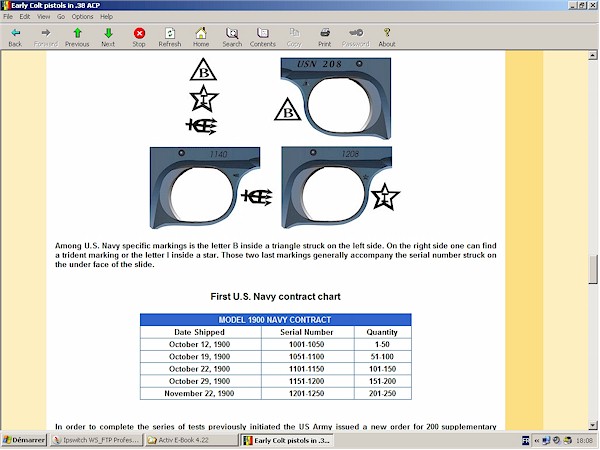Go back with the Back arrow
This screenshot has height=450, width=600.
[15, 37]
